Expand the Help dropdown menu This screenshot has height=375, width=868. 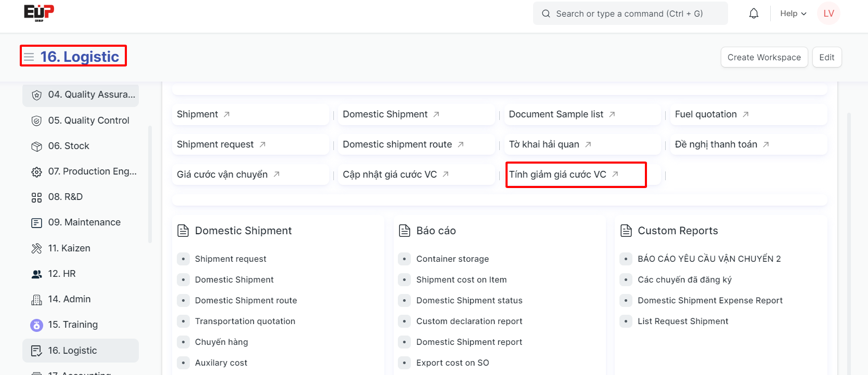793,14
